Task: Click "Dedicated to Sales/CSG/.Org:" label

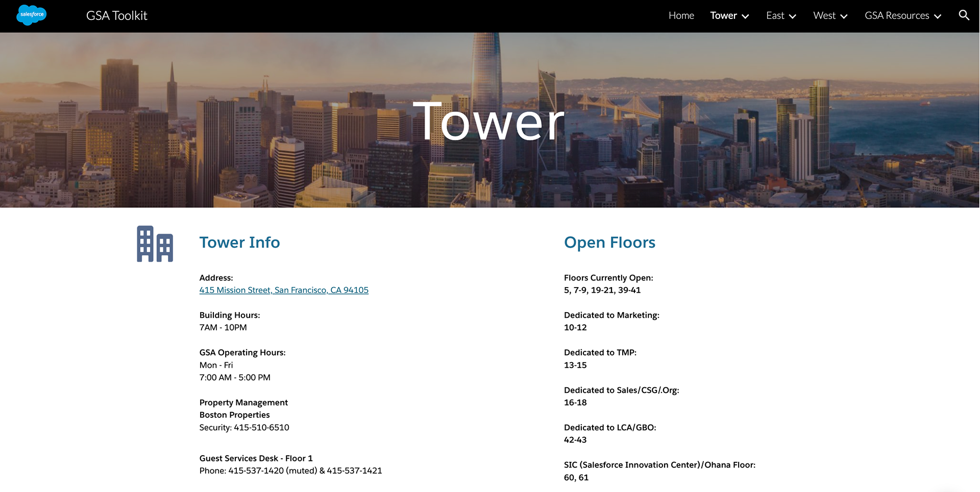Action: 622,390
